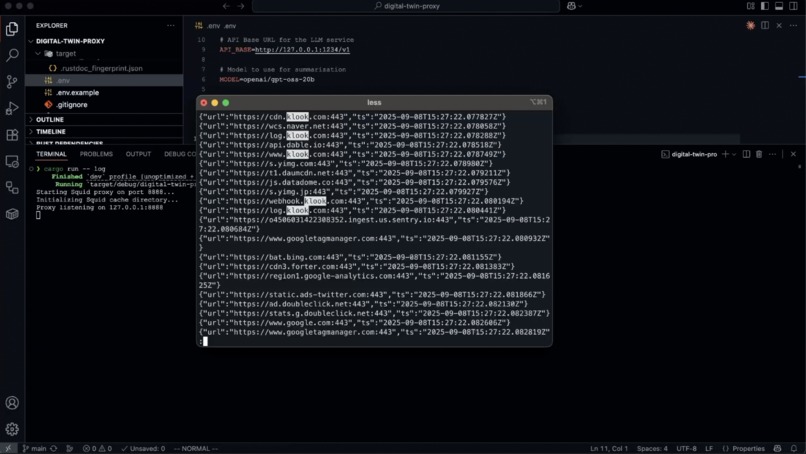Click the Ln 11, Col 1 status item

click(x=609, y=448)
